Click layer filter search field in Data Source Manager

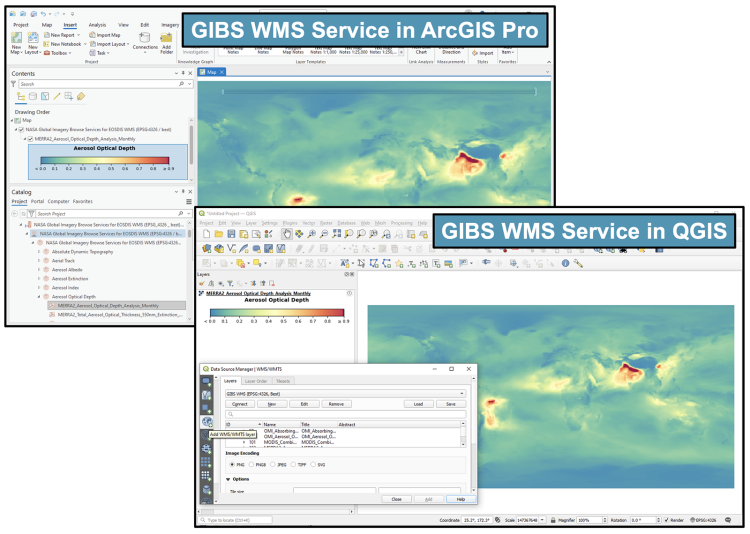pos(345,414)
